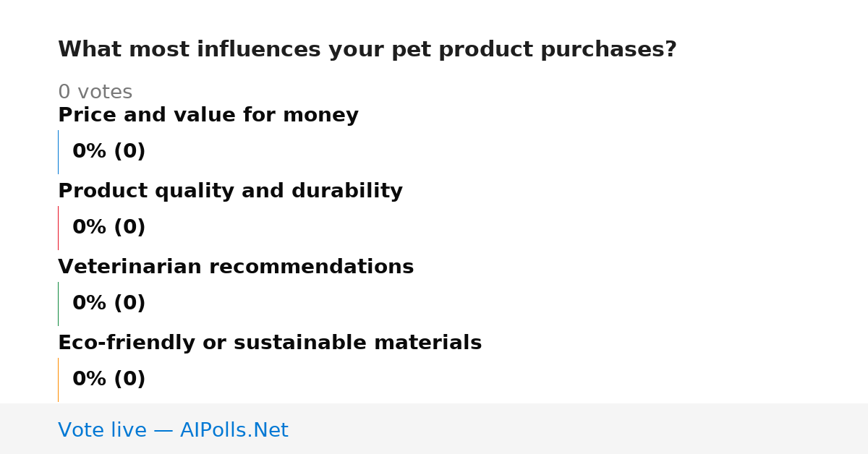Screen dimensions: 868x454
Task: Click the word durability in the second option
Action: pos(347,192)
